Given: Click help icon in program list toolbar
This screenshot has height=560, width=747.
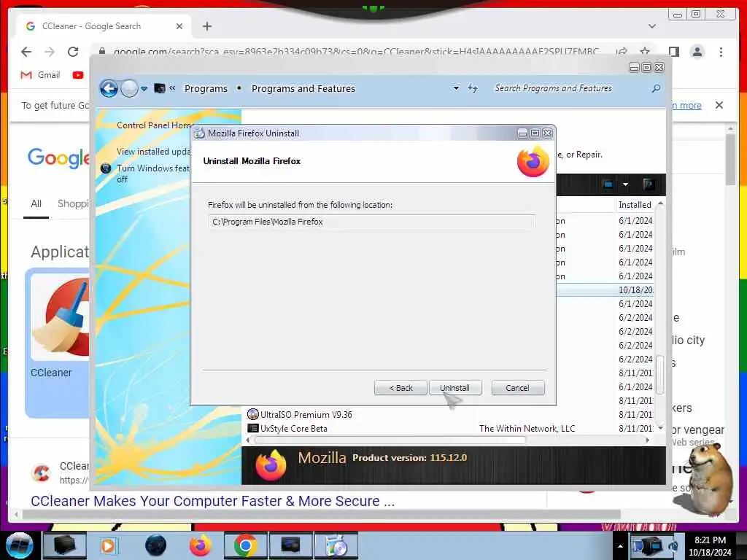Looking at the screenshot, I should point(649,184).
